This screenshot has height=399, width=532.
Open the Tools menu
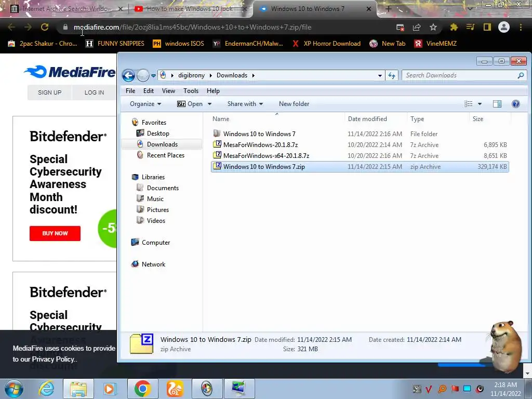click(x=191, y=91)
